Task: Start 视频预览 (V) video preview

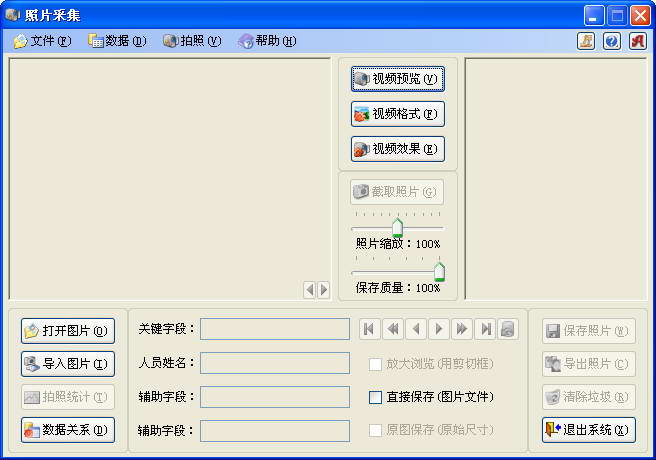Action: (397, 79)
